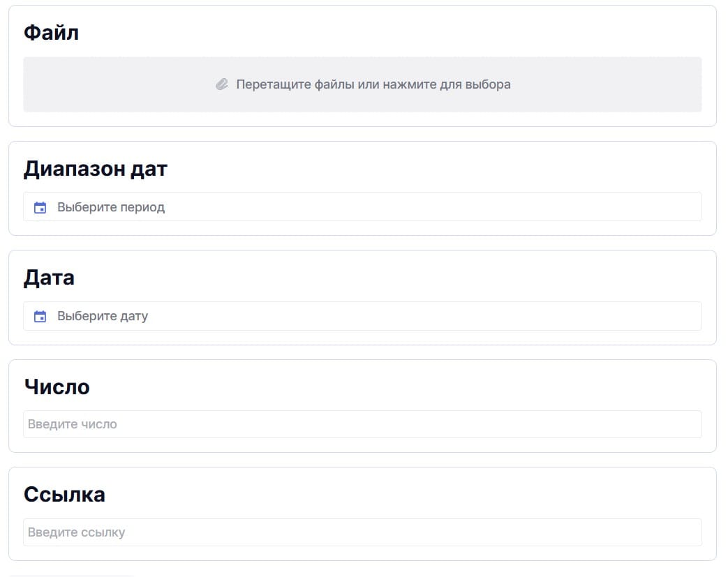Select the 'Выберите дату' placeholder text

[103, 316]
